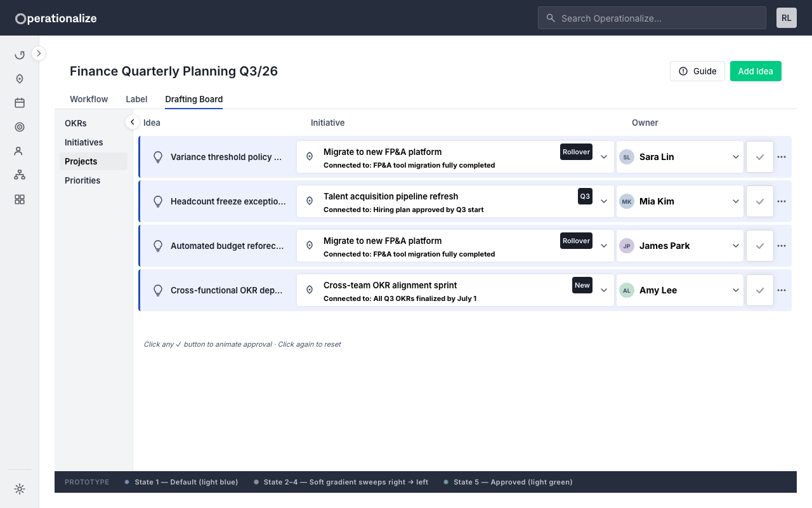Switch to the Label tab
This screenshot has width=812, height=508.
click(136, 99)
